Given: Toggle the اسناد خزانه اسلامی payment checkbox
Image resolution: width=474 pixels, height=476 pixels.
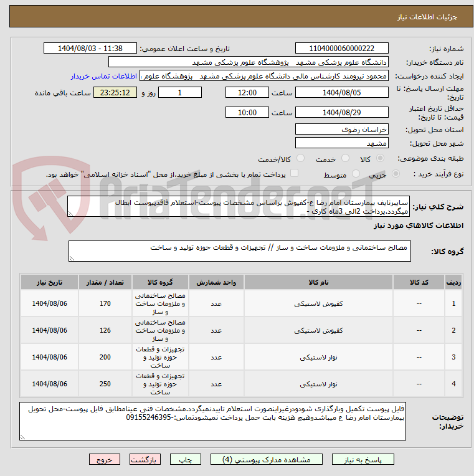Looking at the screenshot, I should 294,173.
